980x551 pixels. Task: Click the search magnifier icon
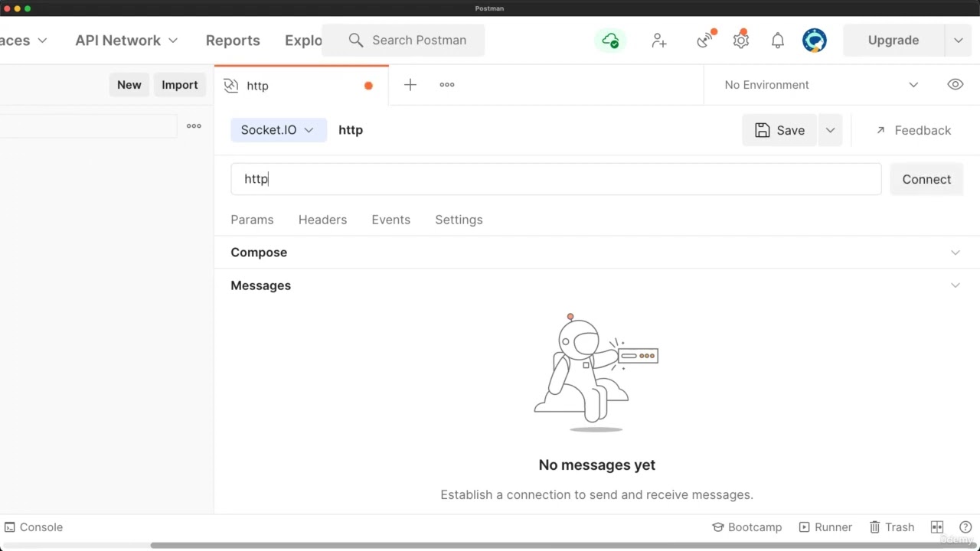pos(356,41)
